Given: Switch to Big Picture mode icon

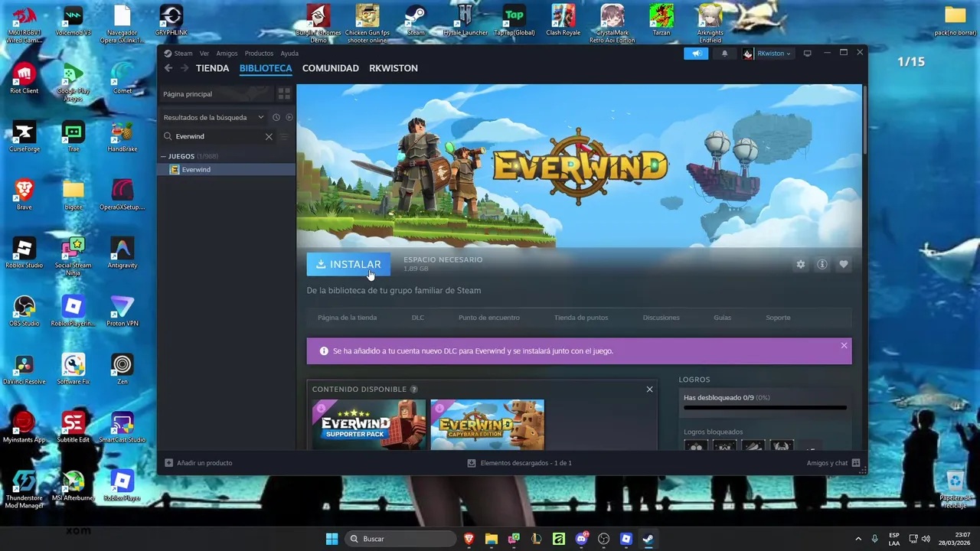Looking at the screenshot, I should [x=807, y=54].
